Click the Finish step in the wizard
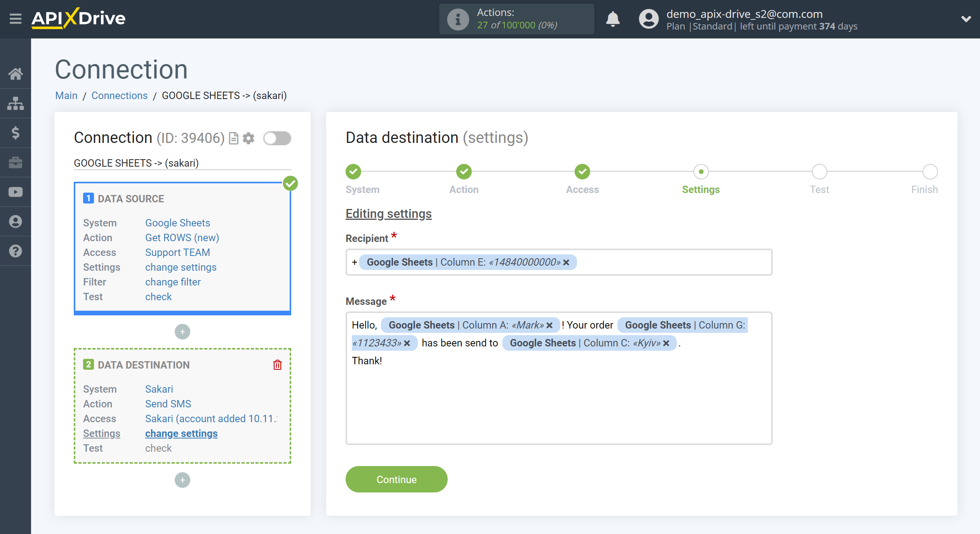 (x=930, y=172)
